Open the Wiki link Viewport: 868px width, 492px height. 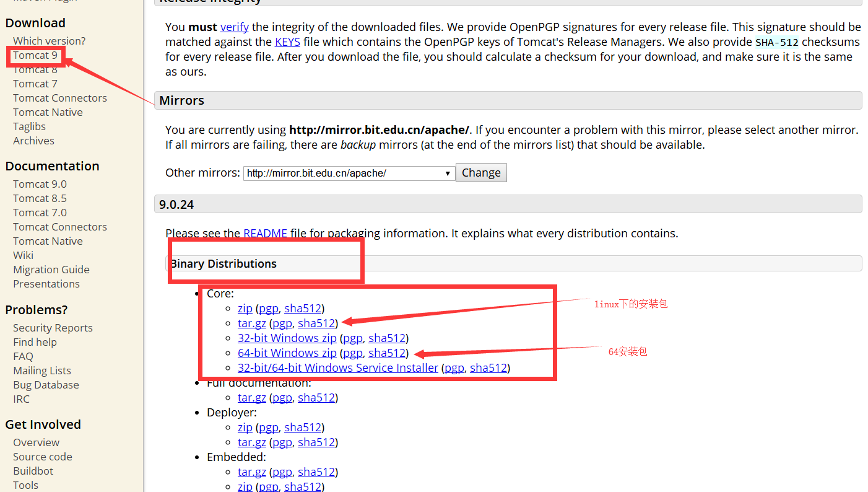coord(24,255)
